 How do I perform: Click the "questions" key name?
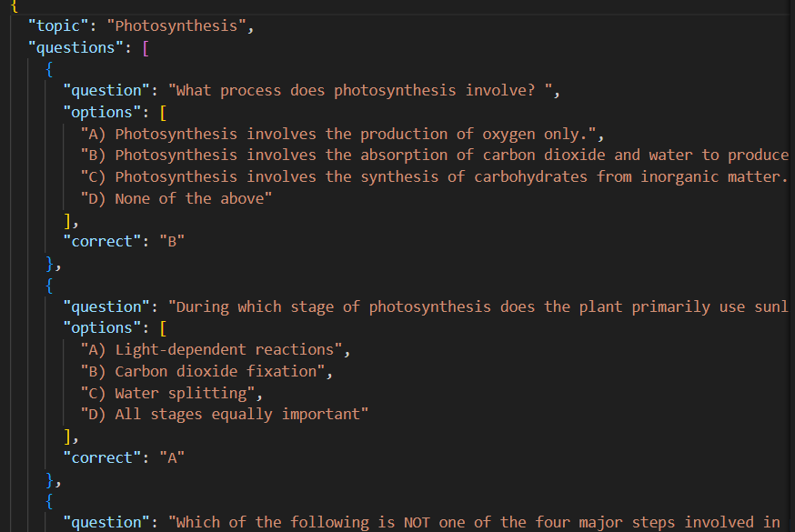coord(75,47)
